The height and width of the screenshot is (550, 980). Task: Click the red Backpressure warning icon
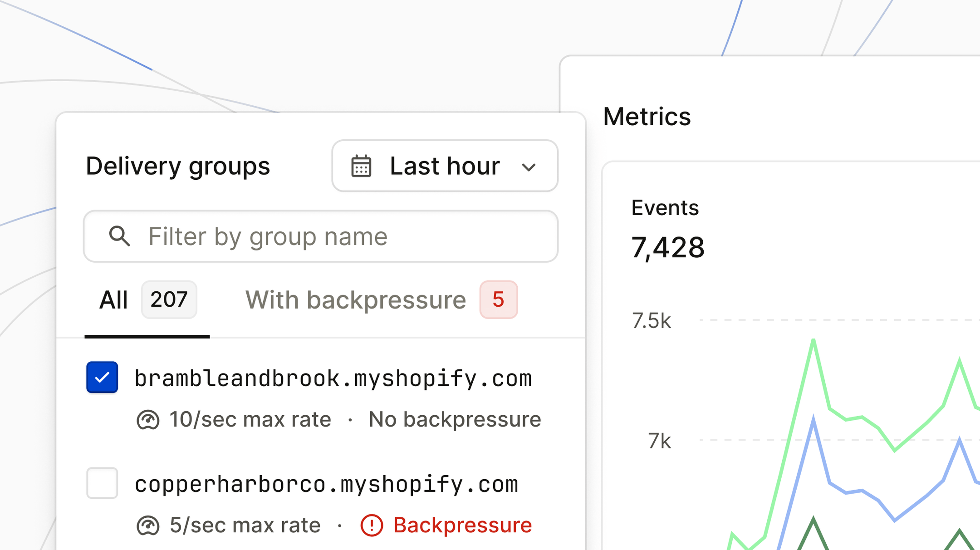372,525
